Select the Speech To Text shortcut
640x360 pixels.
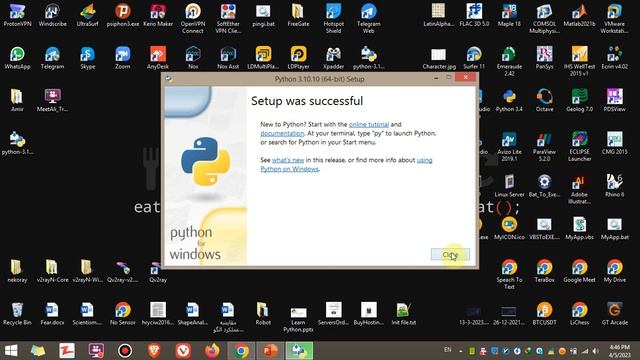[x=509, y=275]
